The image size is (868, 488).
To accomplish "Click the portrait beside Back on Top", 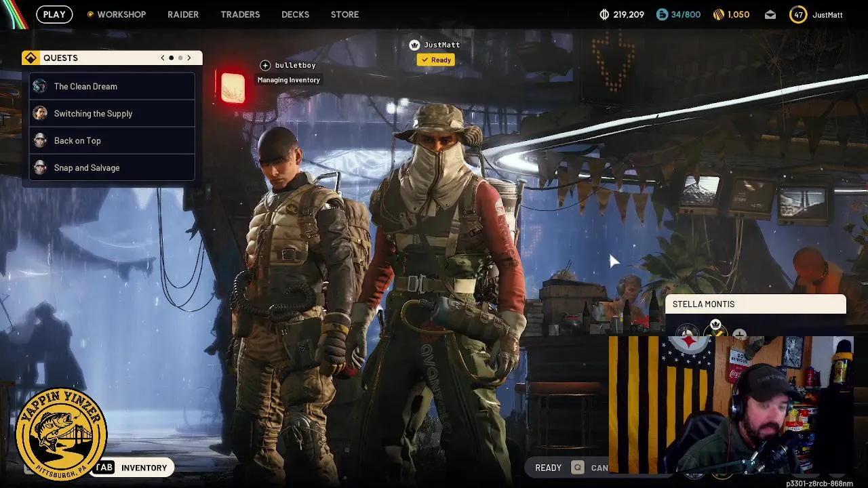I will point(40,140).
